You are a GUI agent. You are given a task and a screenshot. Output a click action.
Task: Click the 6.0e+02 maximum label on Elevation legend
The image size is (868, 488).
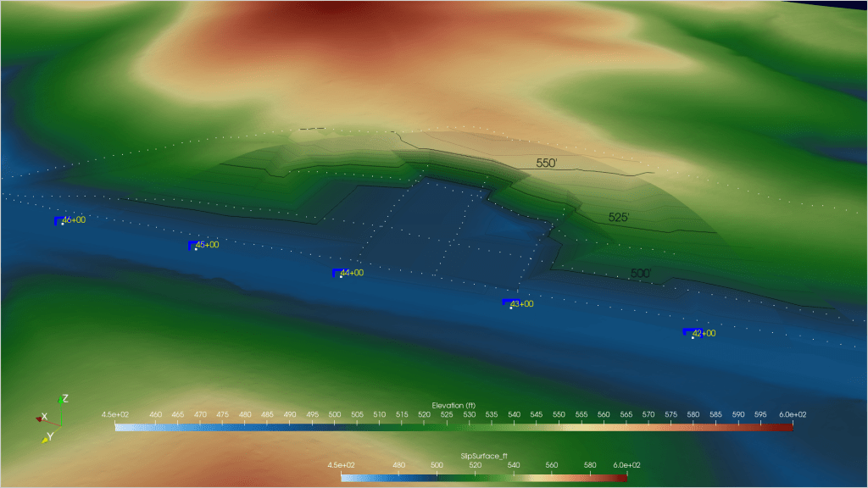(780, 414)
